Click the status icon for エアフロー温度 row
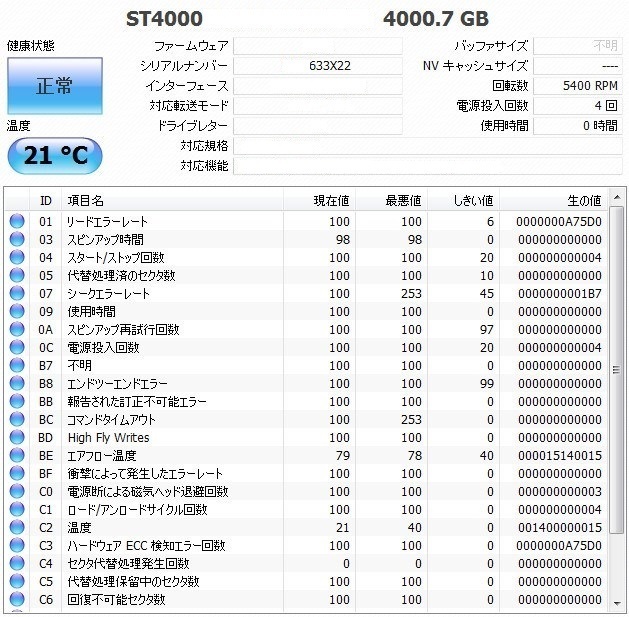This screenshot has height=617, width=629. point(17,455)
